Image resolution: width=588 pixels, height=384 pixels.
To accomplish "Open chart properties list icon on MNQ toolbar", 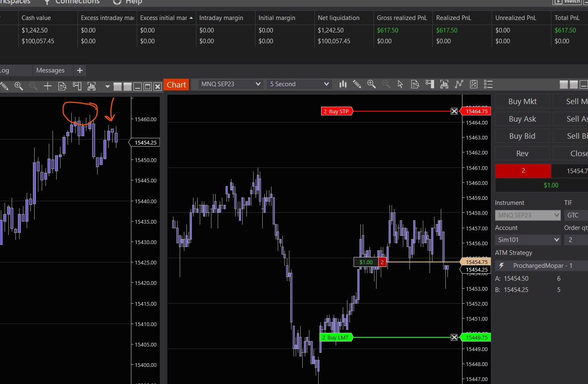I will tap(488, 84).
